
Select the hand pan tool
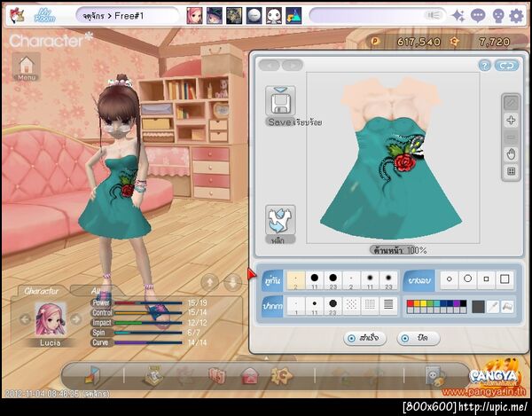point(511,154)
